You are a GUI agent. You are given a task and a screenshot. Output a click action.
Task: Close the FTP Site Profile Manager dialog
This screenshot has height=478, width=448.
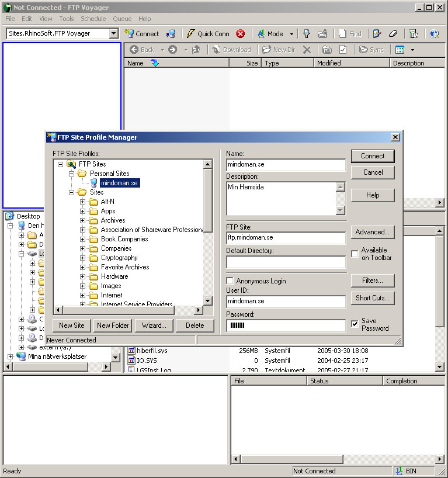click(395, 137)
